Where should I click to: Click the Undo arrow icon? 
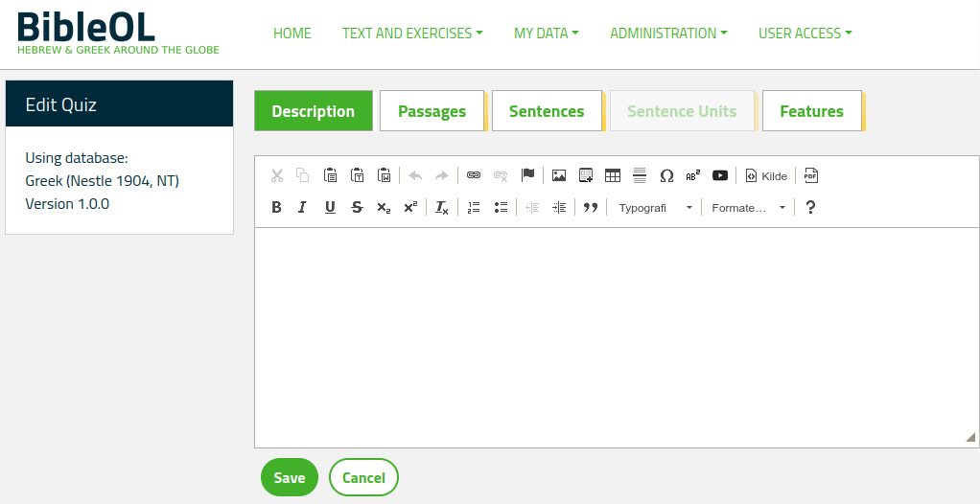[415, 175]
